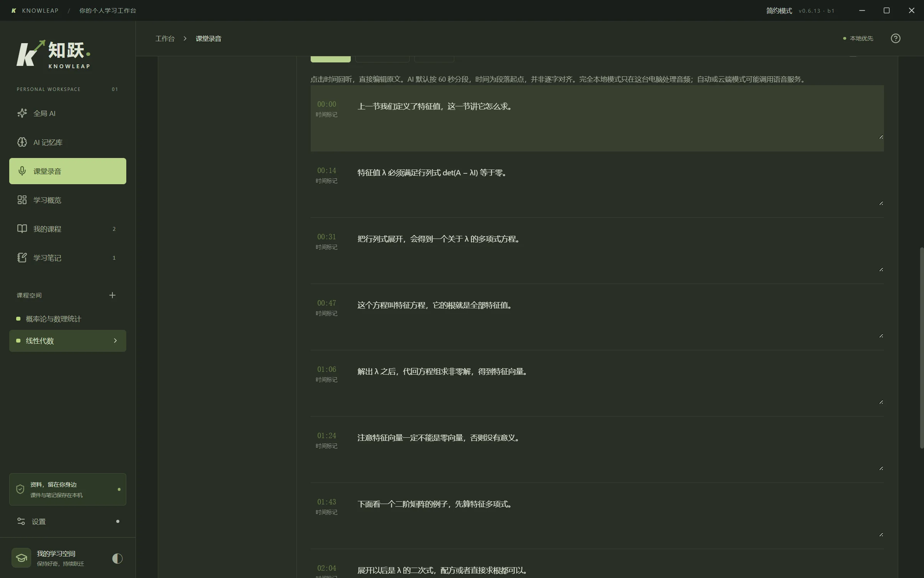Open 设置 in the sidebar
Screen dimensions: 924x578
[68, 521]
